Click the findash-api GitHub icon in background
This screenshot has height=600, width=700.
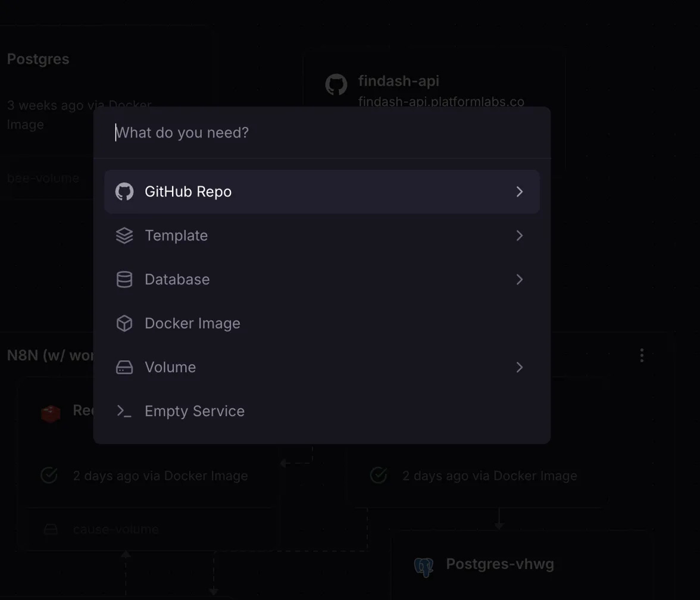click(x=336, y=85)
